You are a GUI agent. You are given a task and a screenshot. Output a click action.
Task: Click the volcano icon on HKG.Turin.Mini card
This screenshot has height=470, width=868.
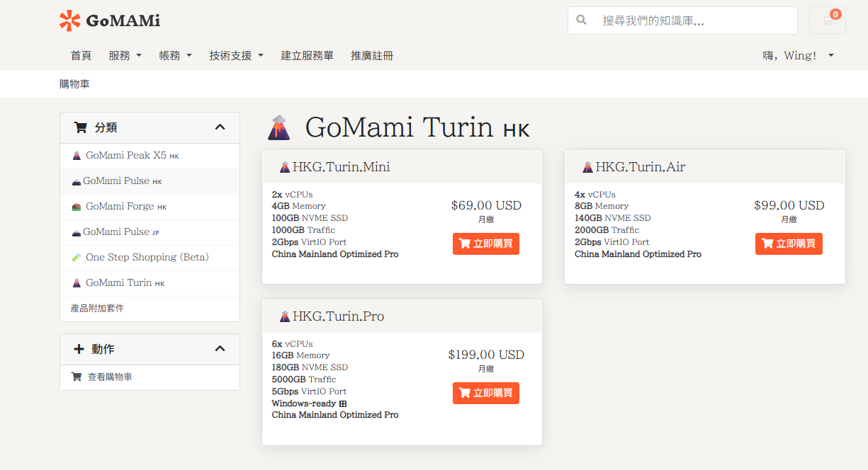286,166
